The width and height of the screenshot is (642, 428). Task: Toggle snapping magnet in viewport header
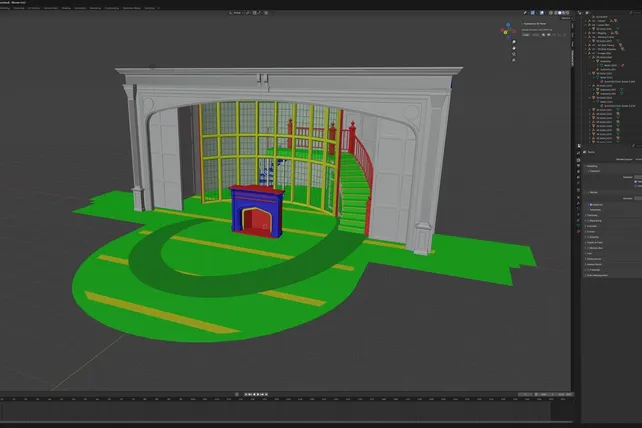255,13
